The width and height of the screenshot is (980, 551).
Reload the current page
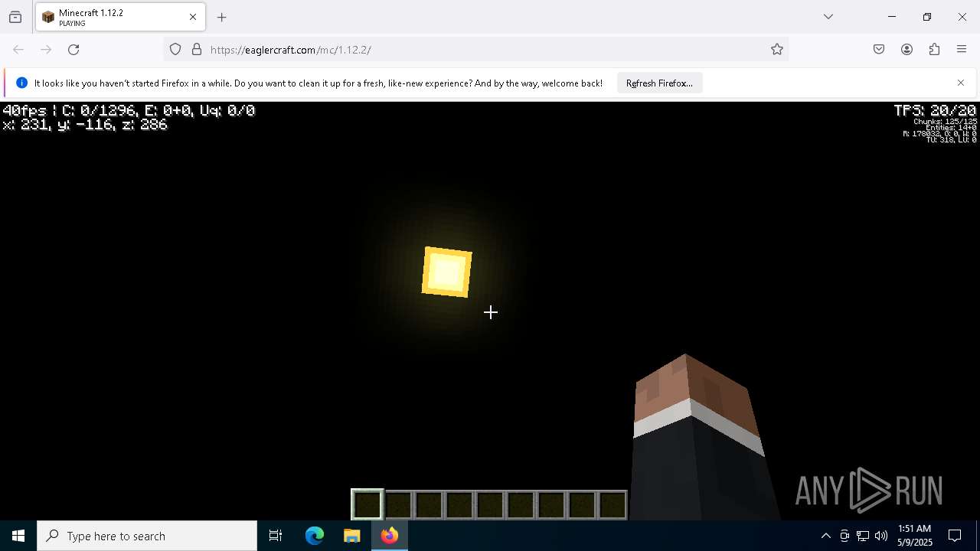tap(73, 50)
